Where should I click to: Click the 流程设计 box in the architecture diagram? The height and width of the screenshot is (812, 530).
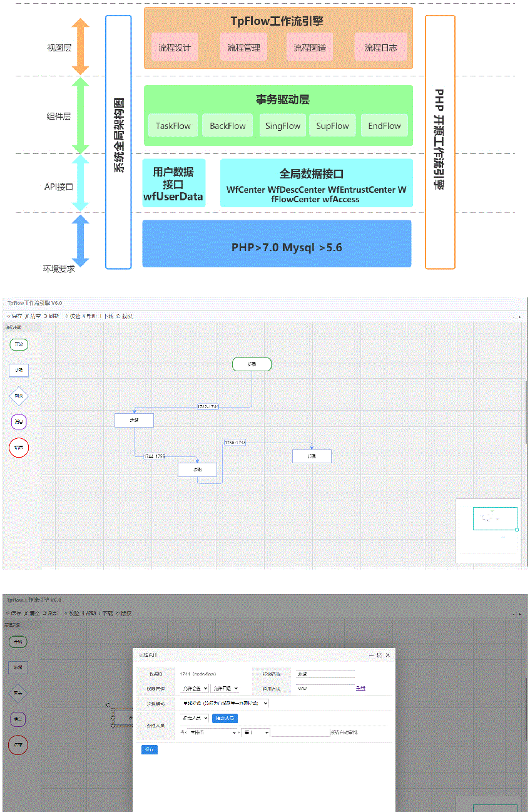click(175, 48)
